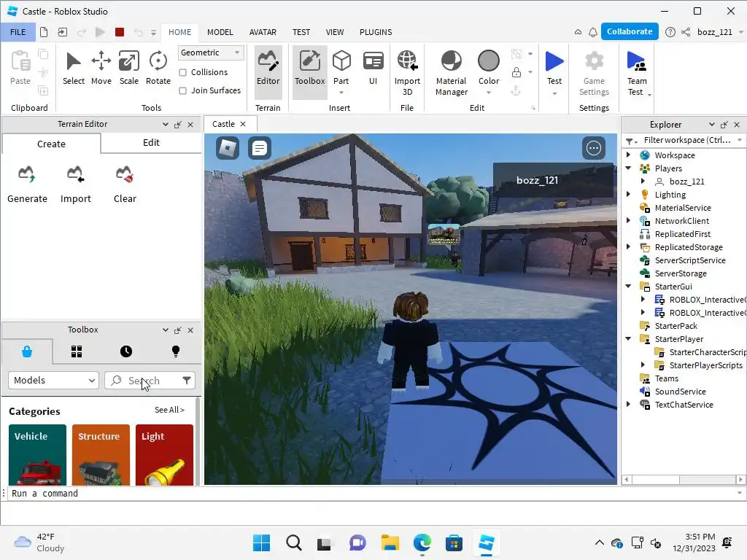This screenshot has width=747, height=560.
Task: Expand the TextChatService node
Action: point(628,404)
